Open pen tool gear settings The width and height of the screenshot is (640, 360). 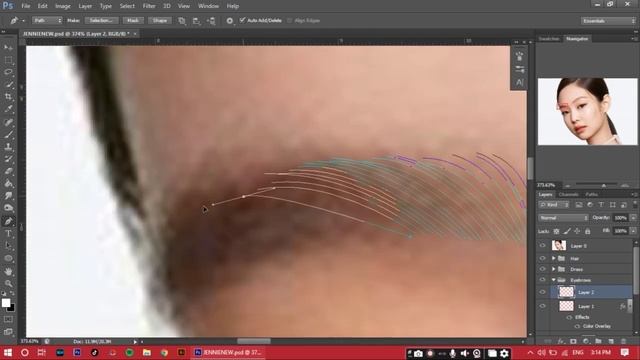tap(230, 20)
